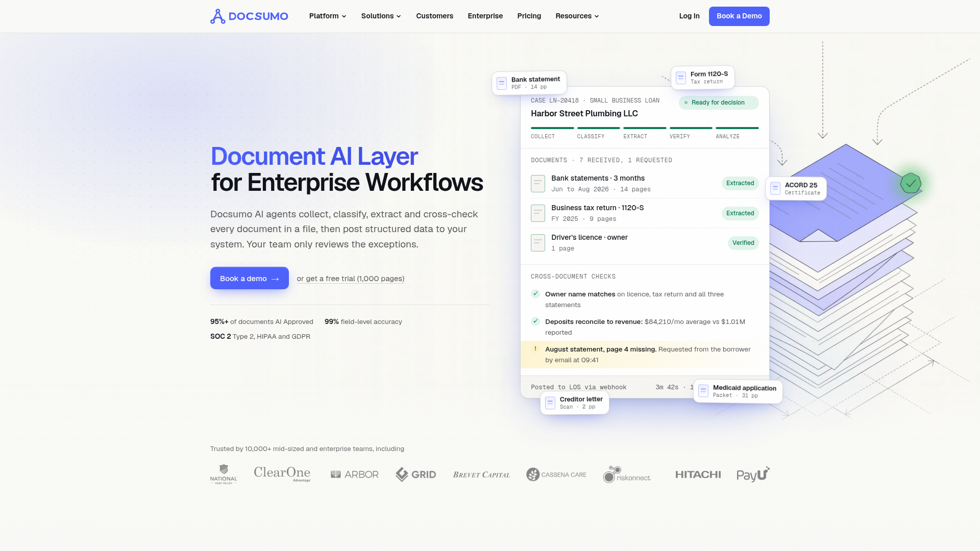Click the green hexagon checkmark badge
The image size is (980, 551).
click(x=911, y=183)
